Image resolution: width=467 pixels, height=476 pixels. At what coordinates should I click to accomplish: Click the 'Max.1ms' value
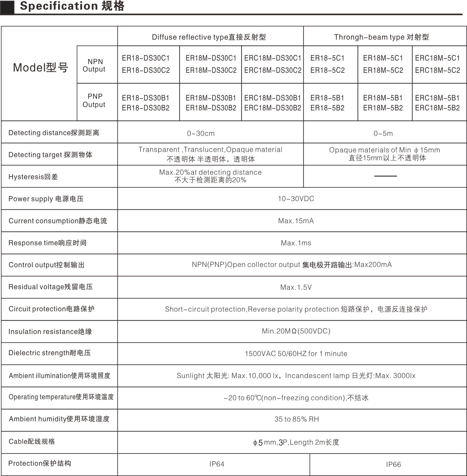pyautogui.click(x=296, y=243)
